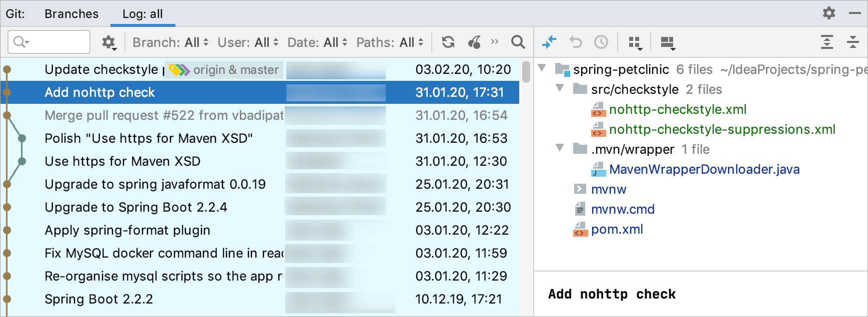Select commit Fix MySQL docker command line
This screenshot has height=317, width=868.
pyautogui.click(x=260, y=253)
